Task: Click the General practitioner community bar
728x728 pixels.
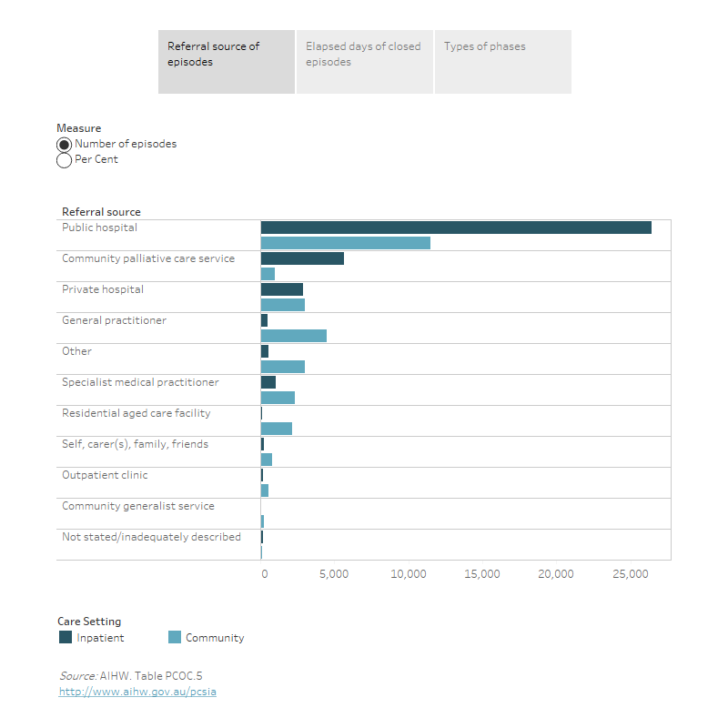Action: tap(293, 336)
